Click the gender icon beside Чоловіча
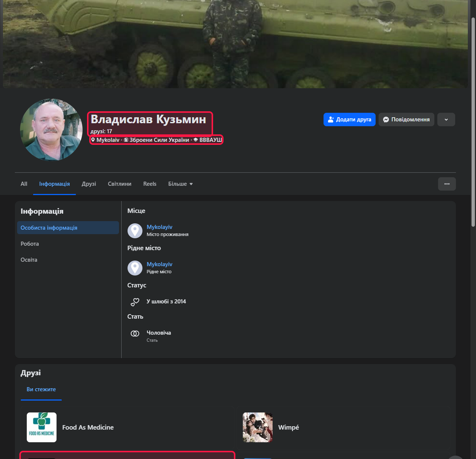 (135, 334)
